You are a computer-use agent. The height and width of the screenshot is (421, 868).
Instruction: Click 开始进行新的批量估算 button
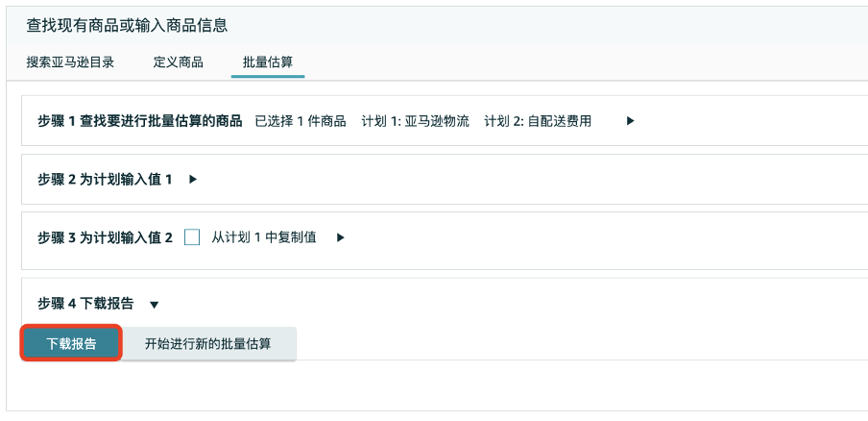click(208, 344)
